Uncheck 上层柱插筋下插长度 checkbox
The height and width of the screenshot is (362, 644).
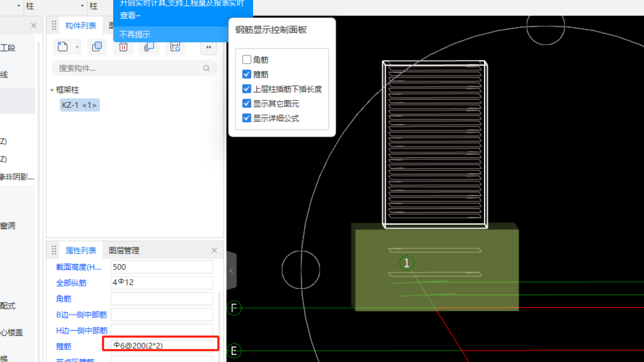[x=247, y=89]
